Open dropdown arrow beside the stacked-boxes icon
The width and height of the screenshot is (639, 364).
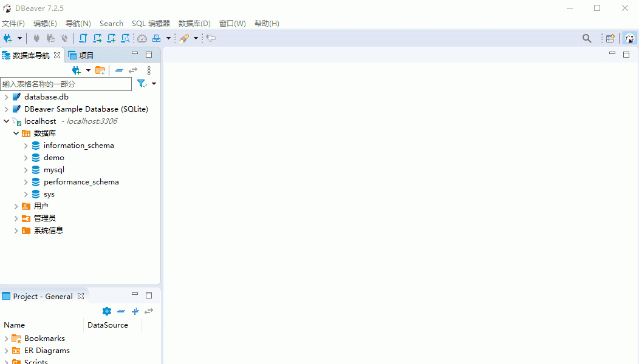168,38
